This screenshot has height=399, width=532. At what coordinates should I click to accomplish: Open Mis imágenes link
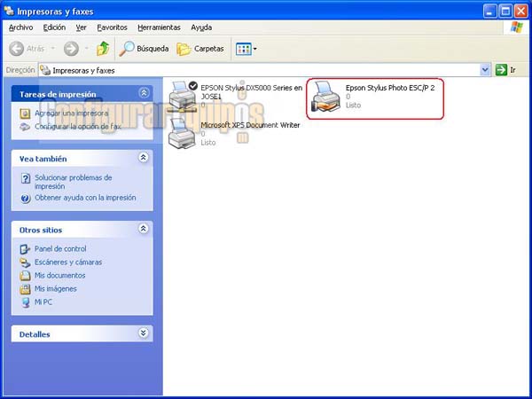click(x=56, y=289)
